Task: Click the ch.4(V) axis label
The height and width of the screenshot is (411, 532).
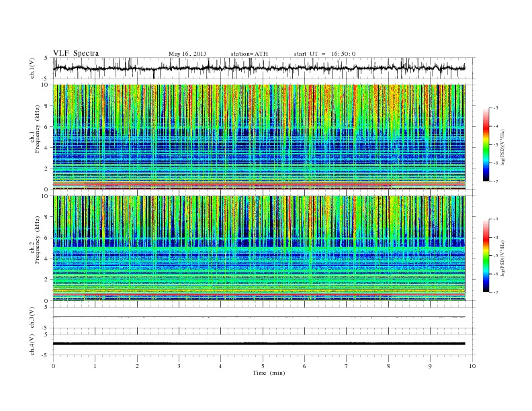Action: [32, 345]
